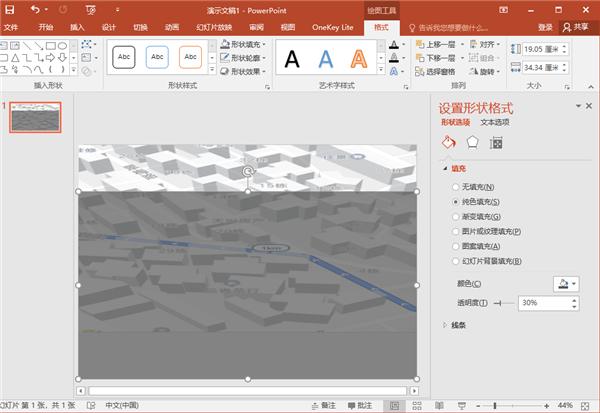Screen dimensions: 600x413
Task: Open Notes (备注) in the status bar
Action: 324,406
